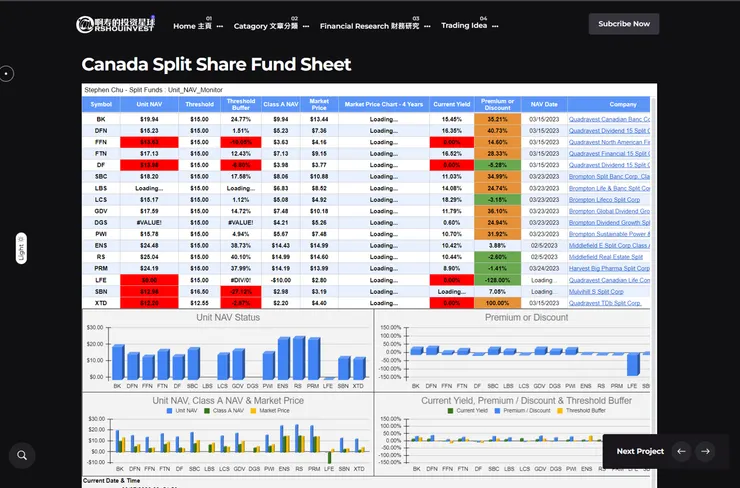Open Quadravest Canadian Banc link
Screen dimensions: 740x488
(x=609, y=119)
